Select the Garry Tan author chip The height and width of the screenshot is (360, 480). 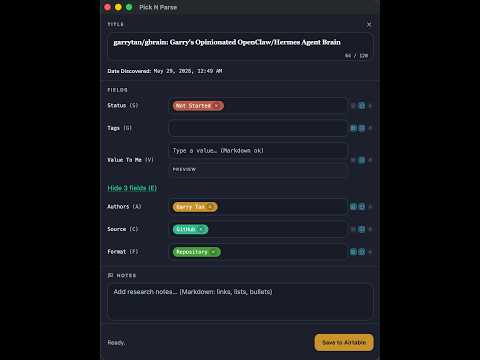point(195,207)
